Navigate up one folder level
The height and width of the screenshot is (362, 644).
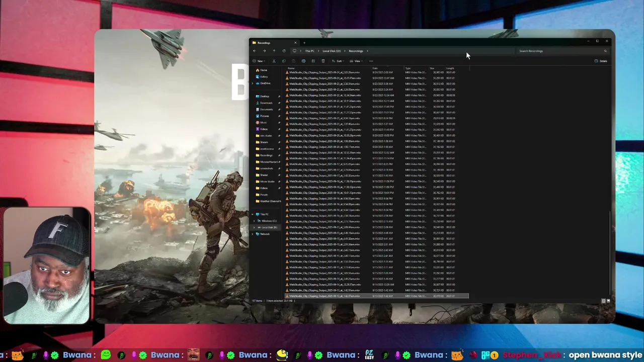[x=274, y=51]
